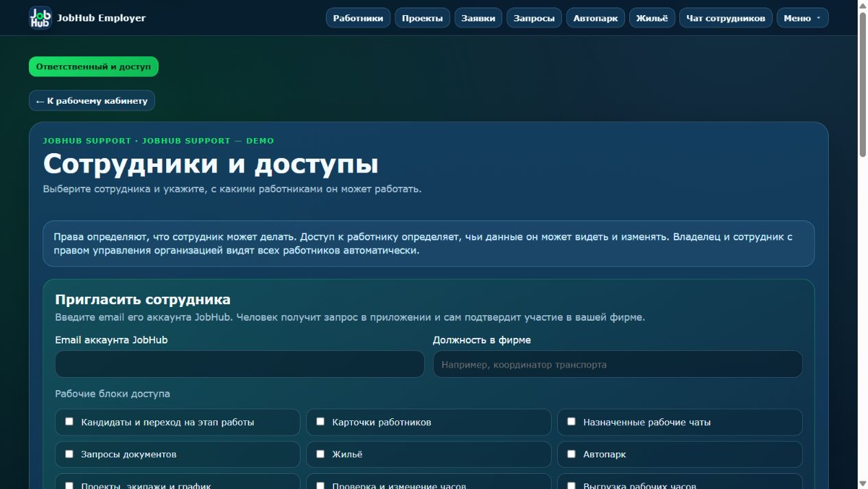Toggle the Жильё access checkbox
This screenshot has height=489, width=868.
tap(320, 454)
